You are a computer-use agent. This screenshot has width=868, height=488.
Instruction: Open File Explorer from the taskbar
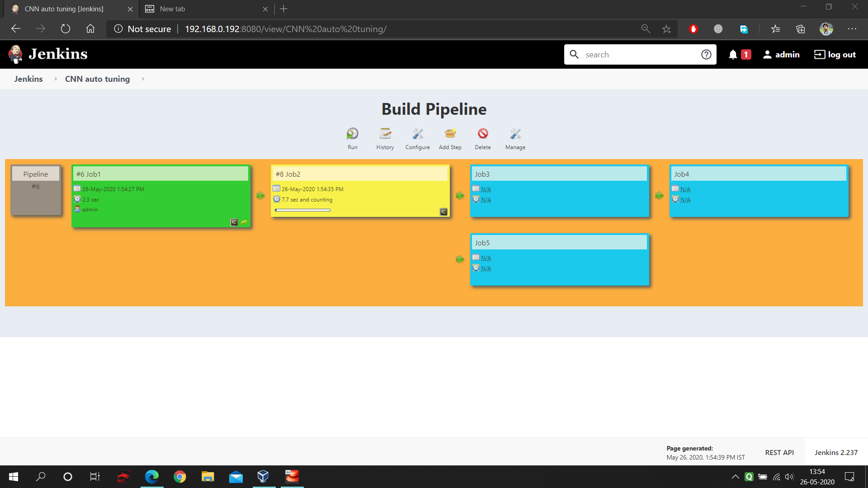(208, 476)
